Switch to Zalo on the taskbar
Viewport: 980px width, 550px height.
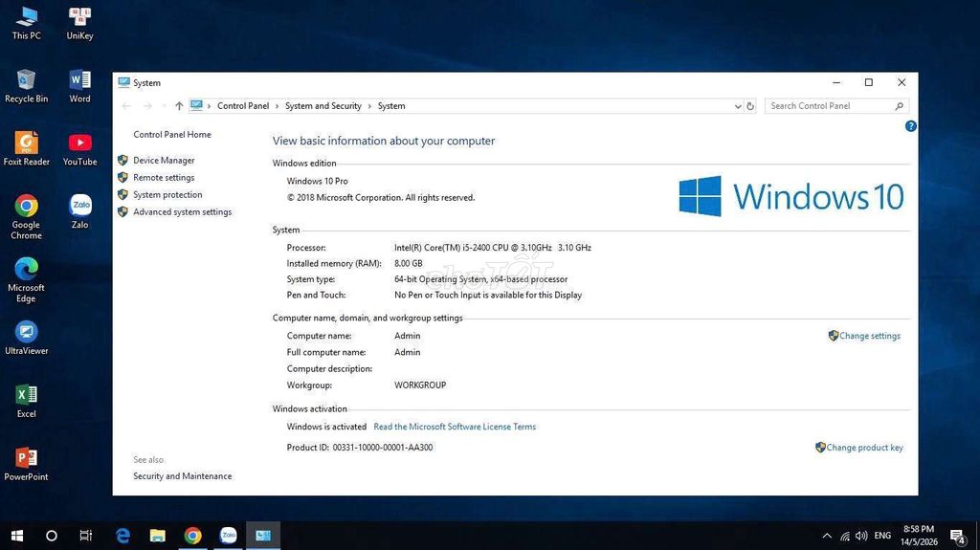228,536
